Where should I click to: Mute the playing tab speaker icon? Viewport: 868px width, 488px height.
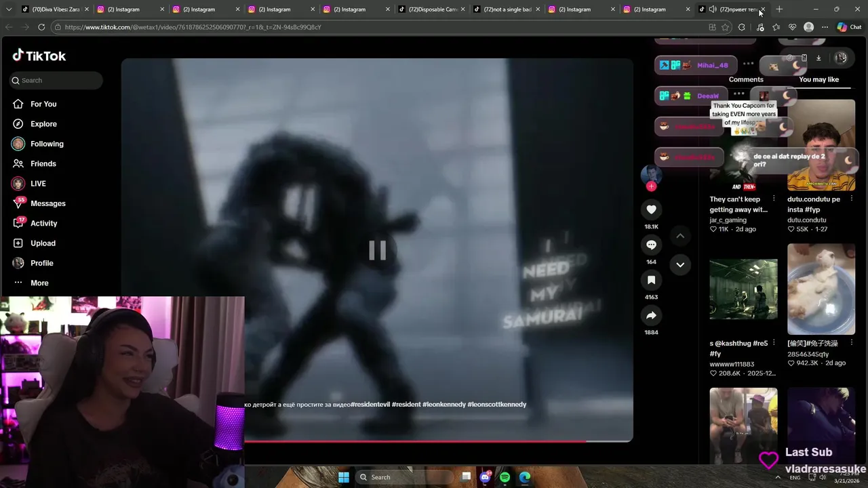click(713, 9)
